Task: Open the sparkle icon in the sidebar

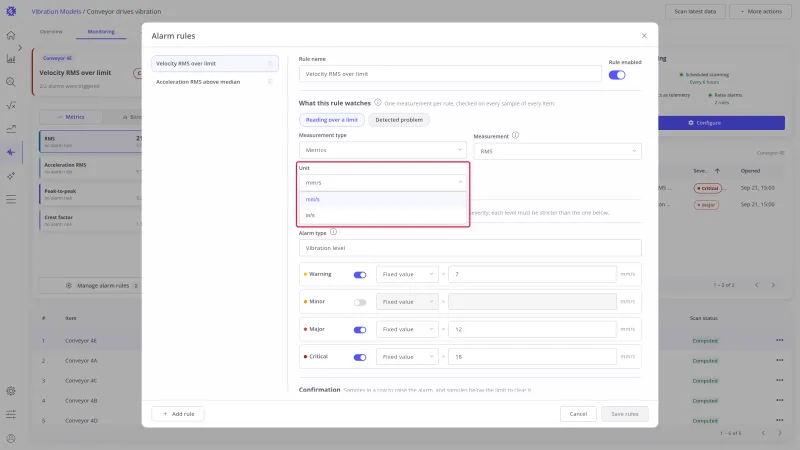Action: pyautogui.click(x=11, y=176)
